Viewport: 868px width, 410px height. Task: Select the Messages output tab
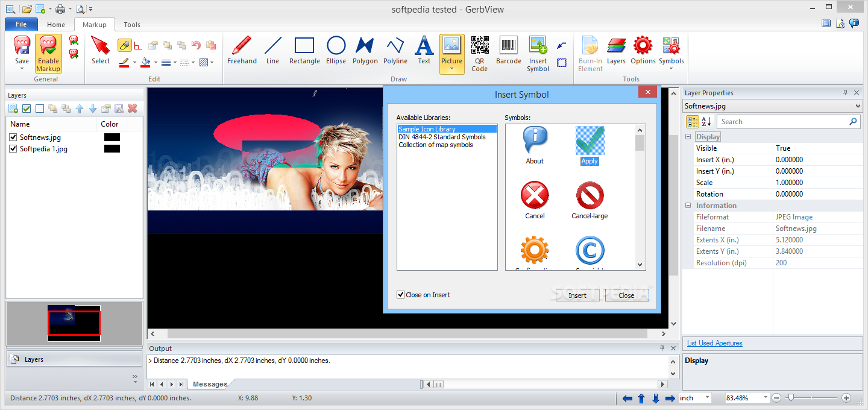(x=210, y=384)
